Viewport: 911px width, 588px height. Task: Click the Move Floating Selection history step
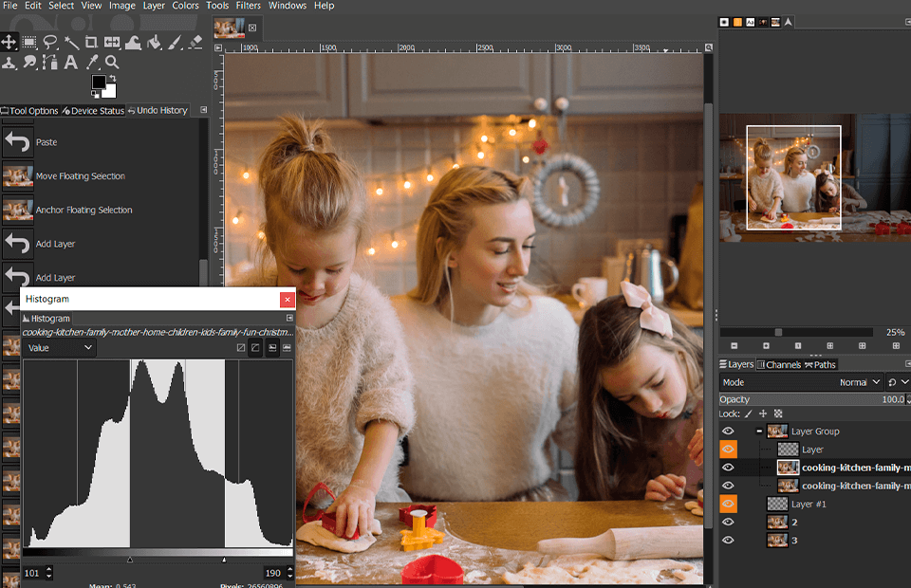[x=80, y=175]
